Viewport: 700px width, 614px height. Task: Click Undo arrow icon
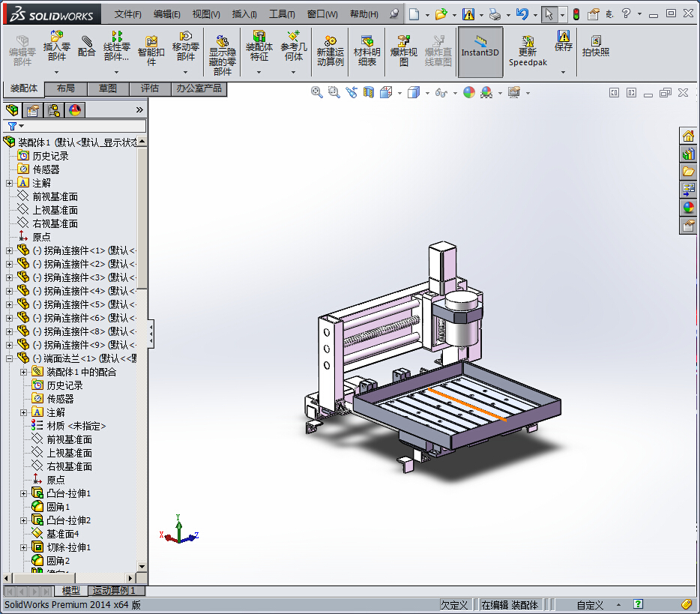click(x=522, y=14)
